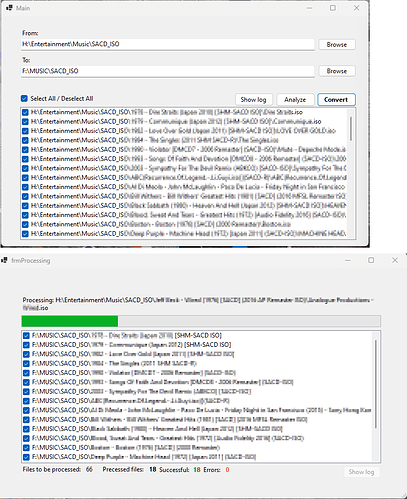The height and width of the screenshot is (499, 407).
Task: Uncheck the Communique output folder entry
Action: (x=26, y=345)
